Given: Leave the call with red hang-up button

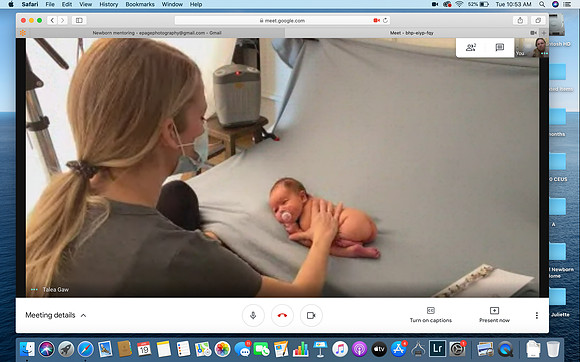Looking at the screenshot, I should tap(282, 315).
